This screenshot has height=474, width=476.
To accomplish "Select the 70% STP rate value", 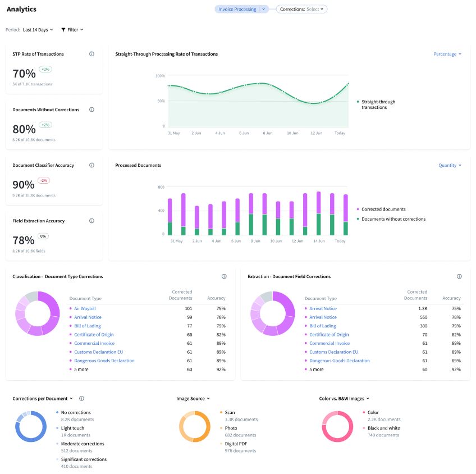I will click(x=24, y=74).
